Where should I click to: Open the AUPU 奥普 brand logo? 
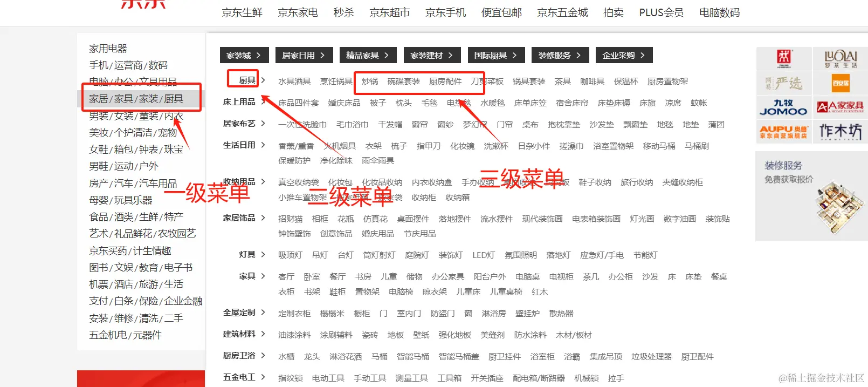point(783,131)
